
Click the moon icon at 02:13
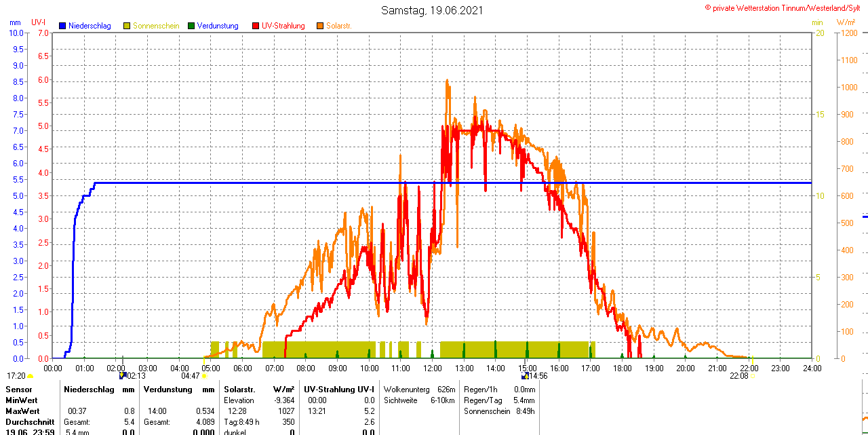tap(122, 375)
